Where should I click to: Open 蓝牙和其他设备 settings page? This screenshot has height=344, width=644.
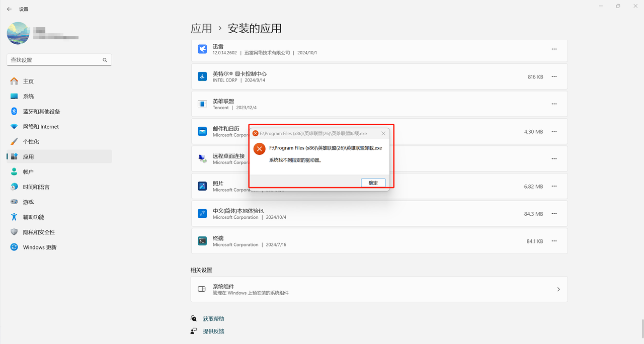(x=41, y=111)
